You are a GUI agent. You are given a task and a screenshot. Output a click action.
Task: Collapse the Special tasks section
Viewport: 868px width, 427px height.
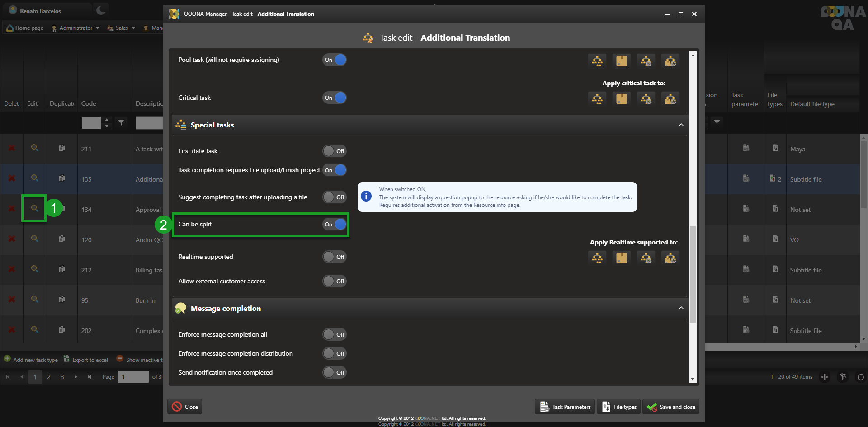[681, 125]
